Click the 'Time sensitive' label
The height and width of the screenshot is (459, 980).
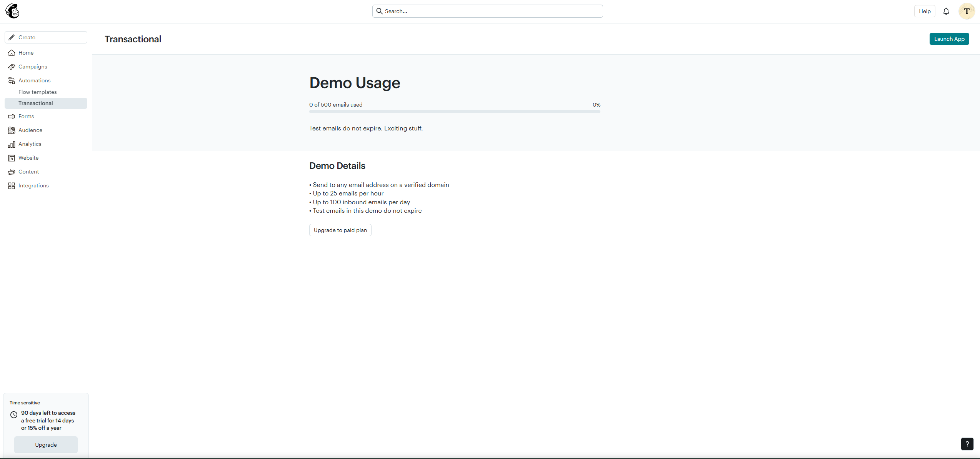click(x=25, y=403)
